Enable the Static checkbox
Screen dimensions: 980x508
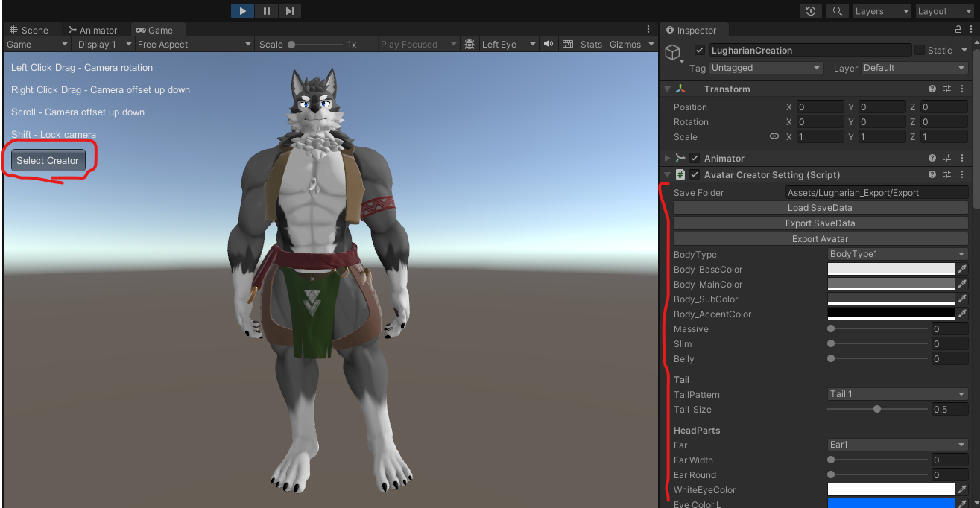coord(920,50)
